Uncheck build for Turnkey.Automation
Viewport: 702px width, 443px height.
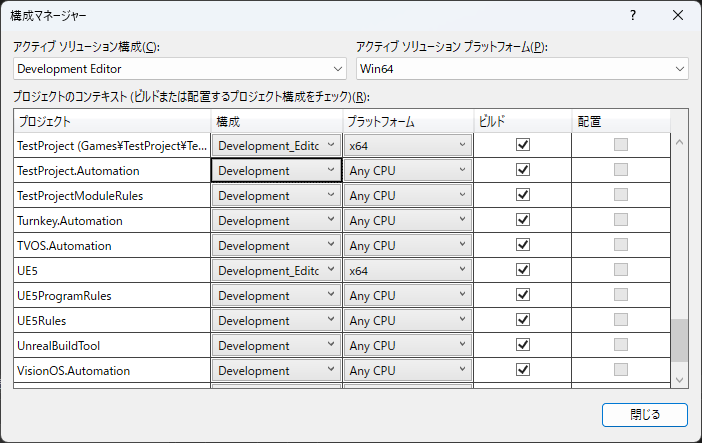point(523,219)
